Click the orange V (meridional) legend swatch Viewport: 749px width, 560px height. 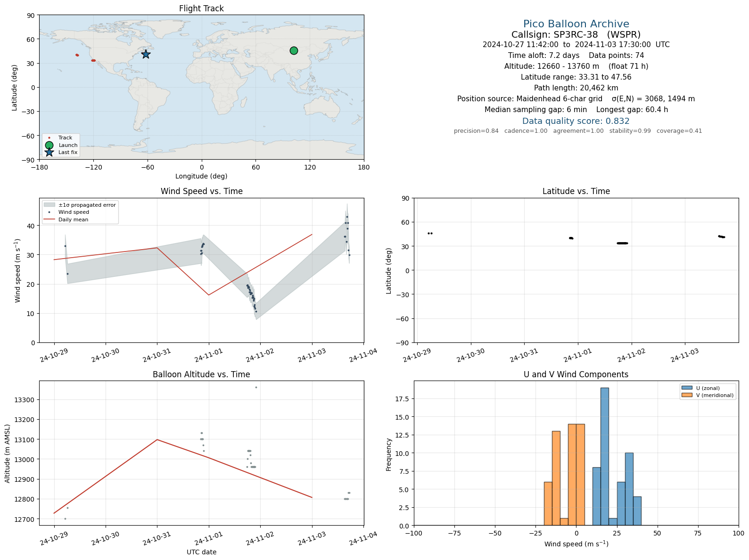687,395
